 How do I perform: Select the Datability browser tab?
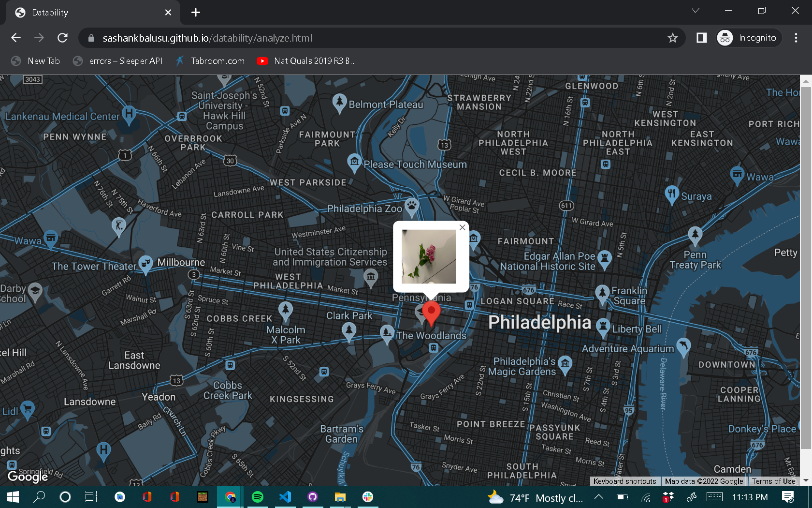click(x=93, y=13)
